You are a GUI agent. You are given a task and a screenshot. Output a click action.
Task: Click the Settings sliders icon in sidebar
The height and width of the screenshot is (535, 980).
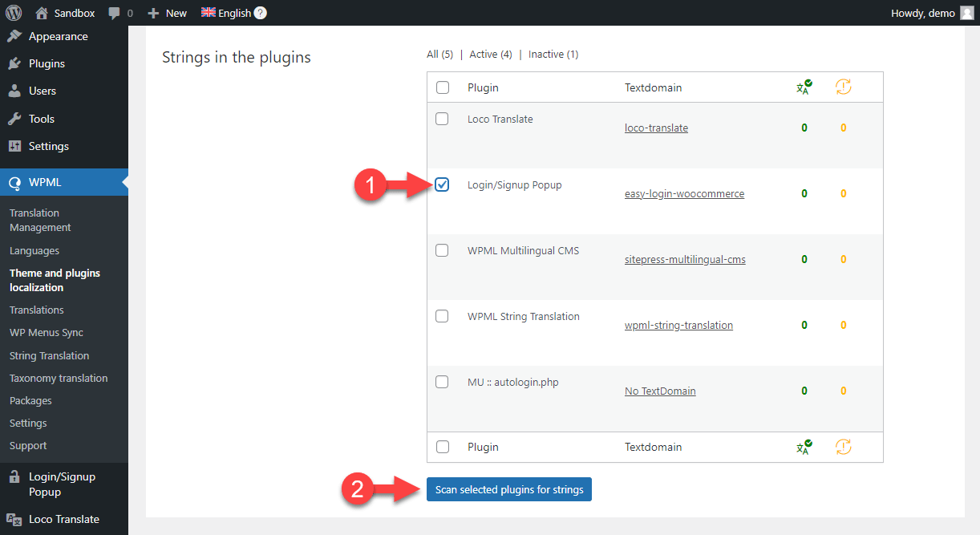tap(14, 146)
